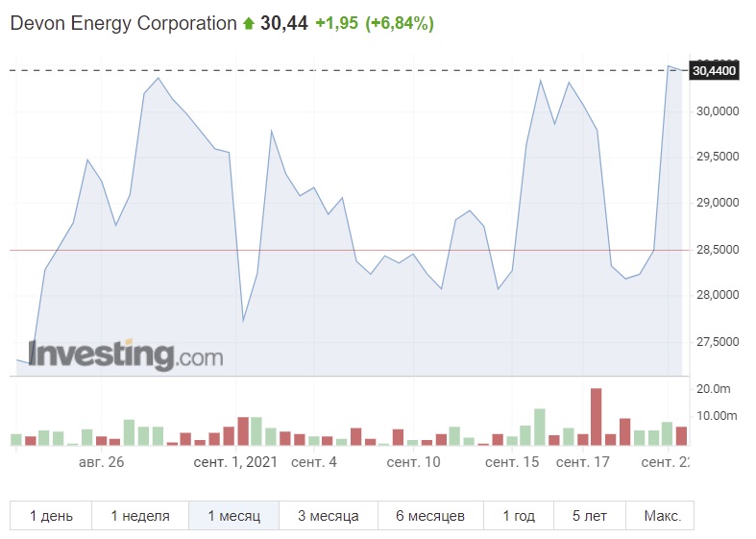Switch chart to 5 лет range
Image resolution: width=756 pixels, height=539 pixels.
590,516
